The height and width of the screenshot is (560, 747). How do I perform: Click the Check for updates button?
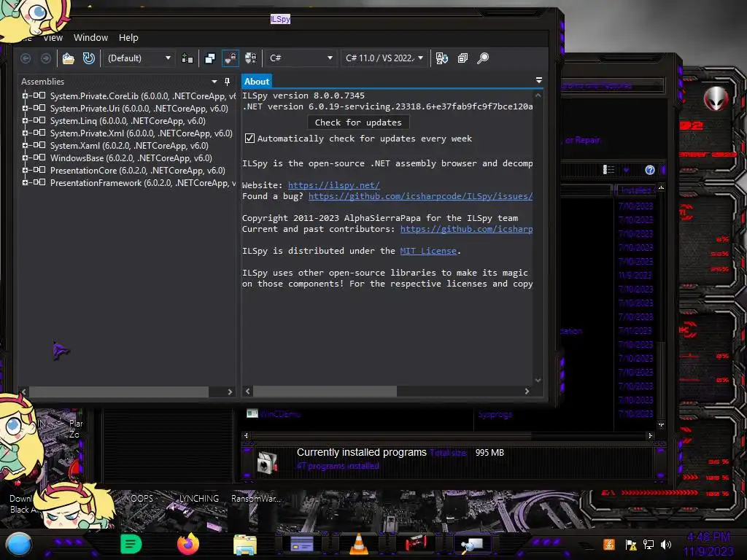[358, 122]
